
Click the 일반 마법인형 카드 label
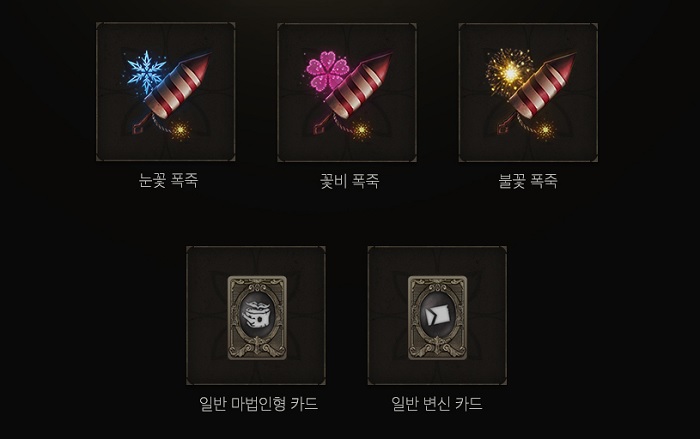pos(258,404)
